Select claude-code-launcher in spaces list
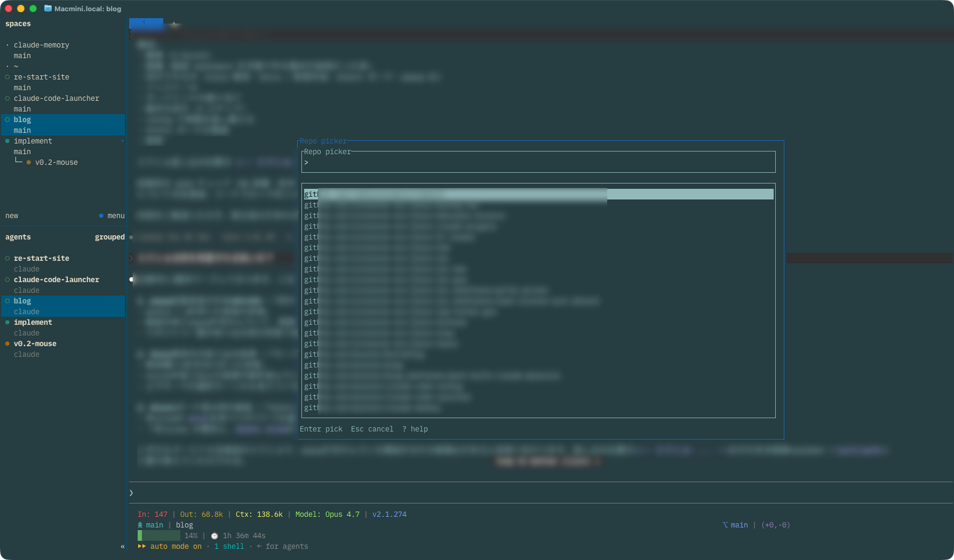 [x=56, y=98]
